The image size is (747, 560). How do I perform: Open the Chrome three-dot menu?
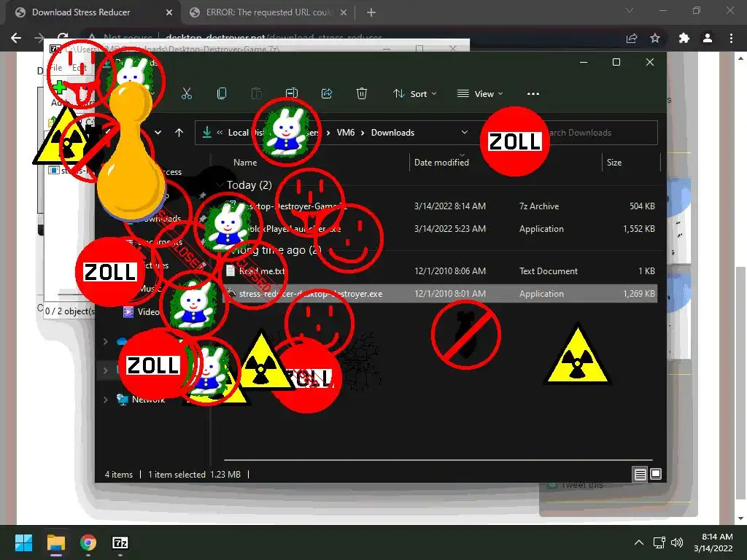click(x=731, y=38)
